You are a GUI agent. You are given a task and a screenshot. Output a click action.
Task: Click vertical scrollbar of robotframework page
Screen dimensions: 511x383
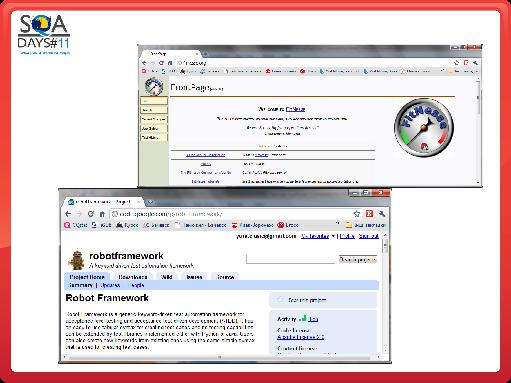click(x=386, y=293)
